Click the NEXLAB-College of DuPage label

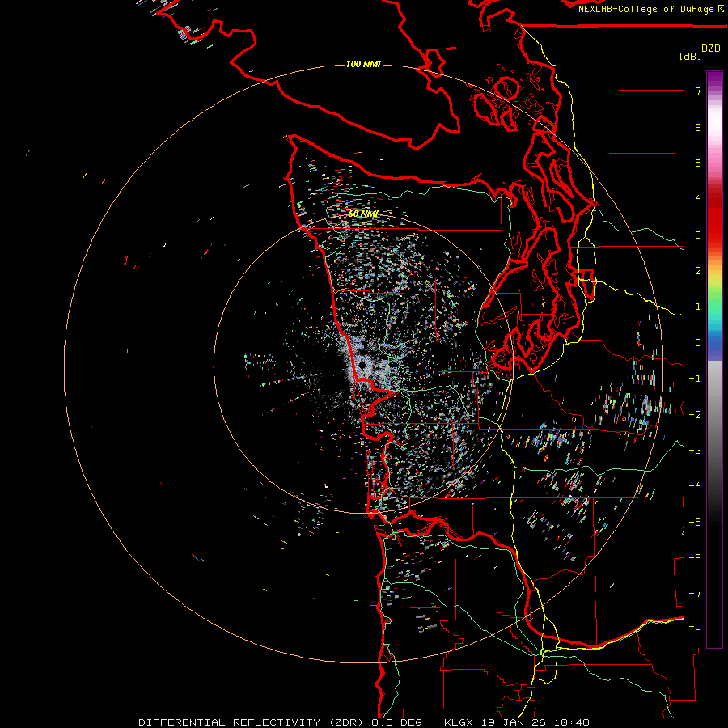click(x=648, y=9)
